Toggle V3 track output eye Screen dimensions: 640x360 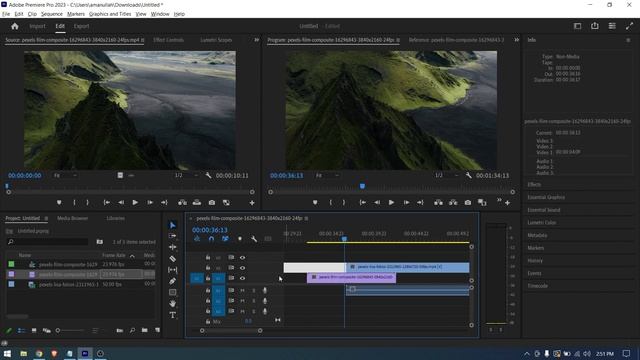click(x=242, y=258)
